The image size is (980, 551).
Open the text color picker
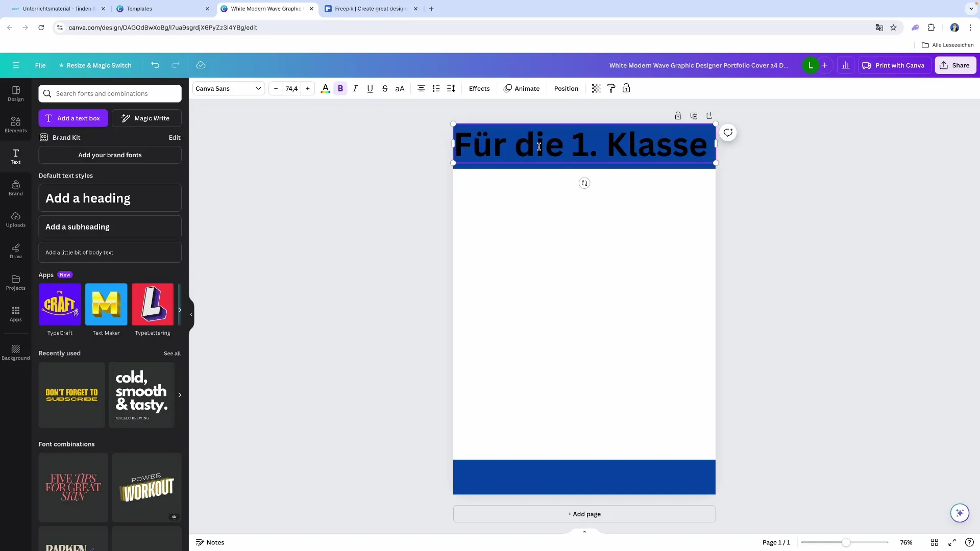pos(325,88)
